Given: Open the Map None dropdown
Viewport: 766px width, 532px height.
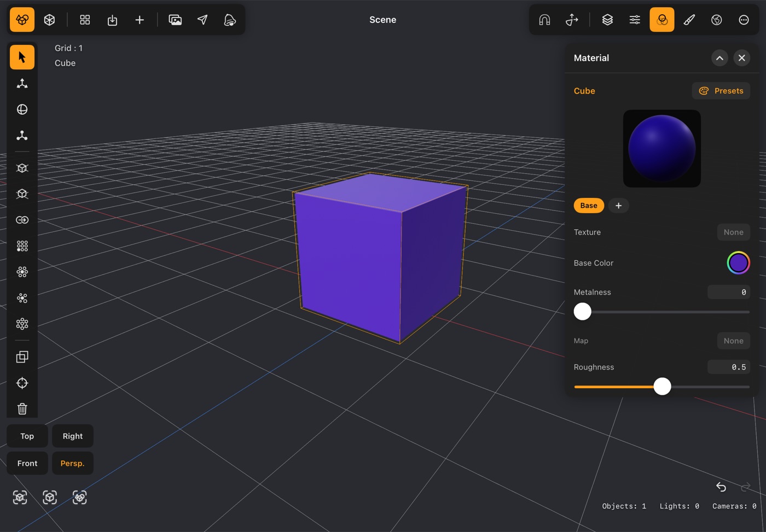Looking at the screenshot, I should [x=733, y=341].
